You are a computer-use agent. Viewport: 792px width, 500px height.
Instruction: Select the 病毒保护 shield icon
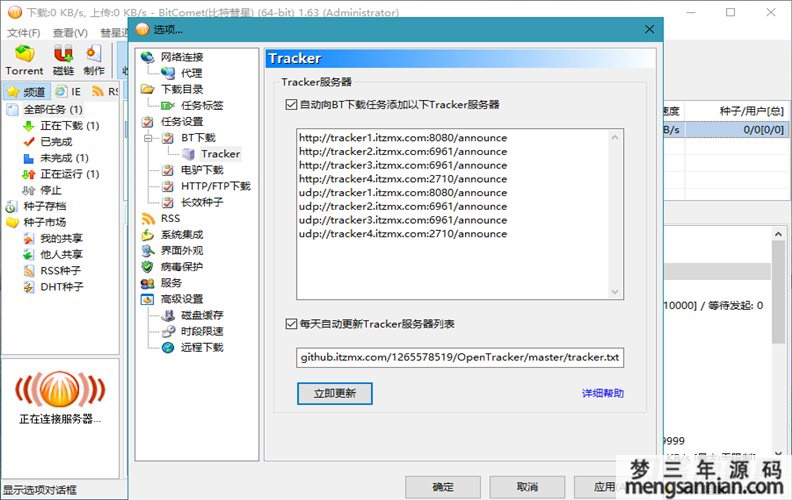147,267
